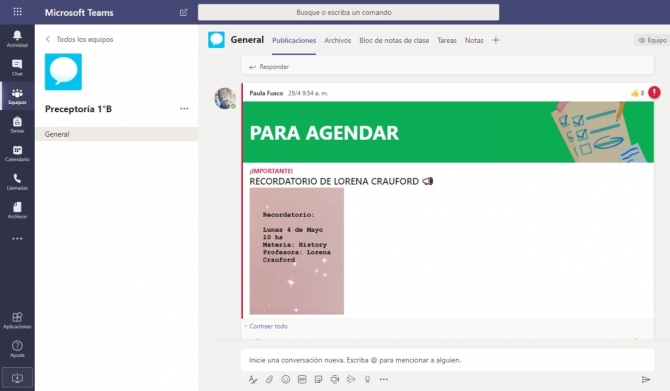670x391 pixels.
Task: Collapse thread with Contraer todo
Action: pos(268,326)
